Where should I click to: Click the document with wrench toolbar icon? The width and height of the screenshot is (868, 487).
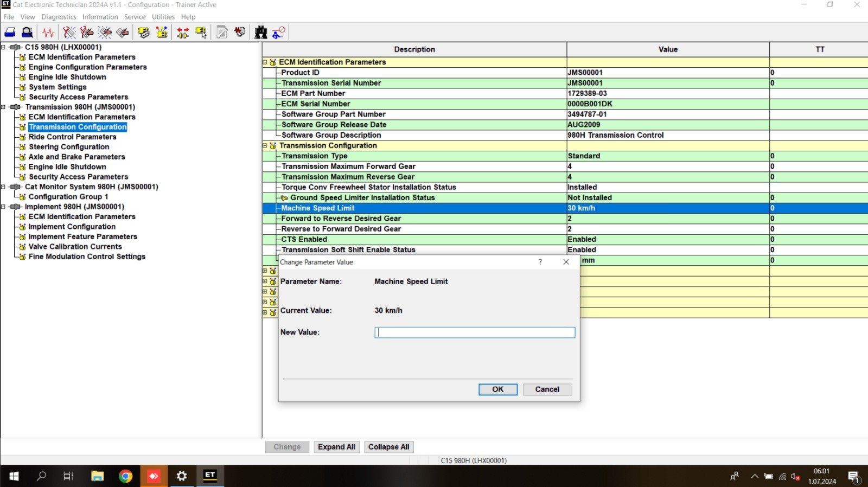tap(222, 33)
